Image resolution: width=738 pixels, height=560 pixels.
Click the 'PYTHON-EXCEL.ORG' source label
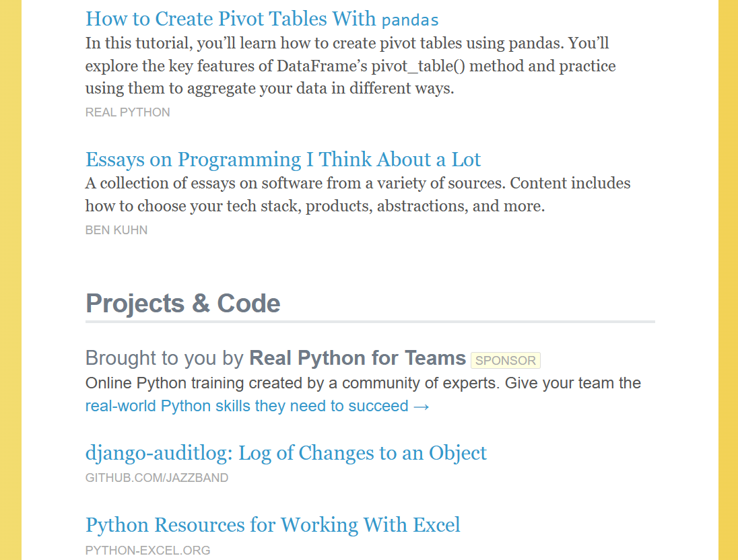pyautogui.click(x=147, y=550)
